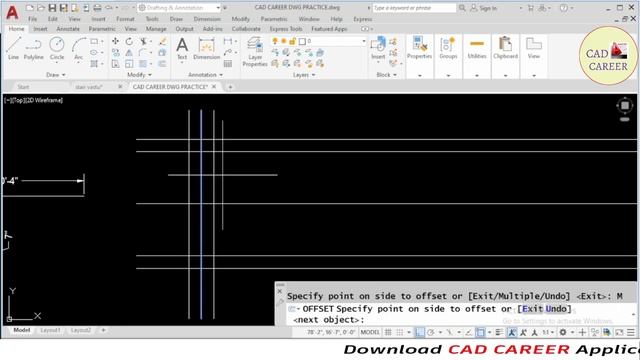Switch to the Model layout tab

(21, 330)
